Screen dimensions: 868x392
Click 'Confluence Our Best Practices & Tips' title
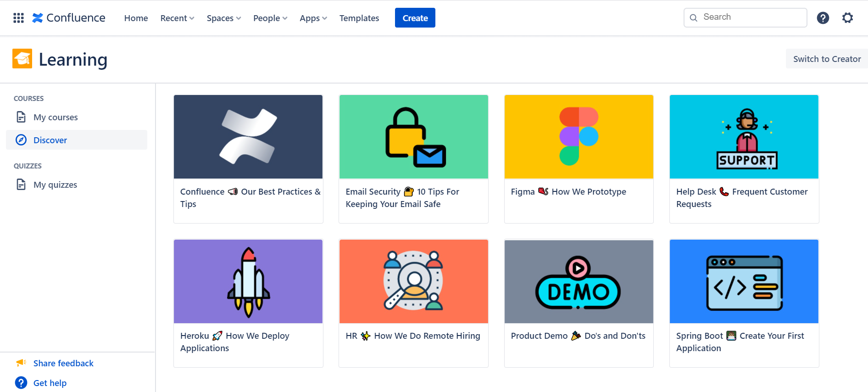pos(250,198)
